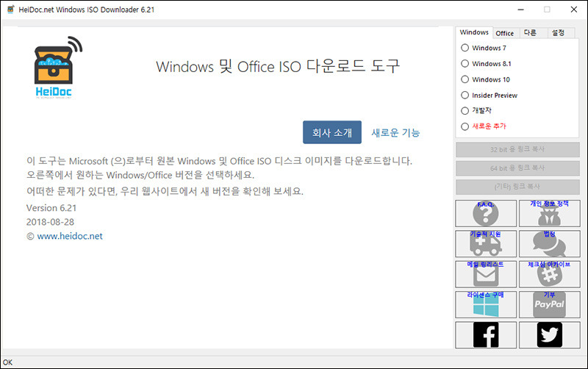The image size is (588, 369).
Task: Open the legal (법정) chat bubbles icon
Action: click(x=549, y=244)
